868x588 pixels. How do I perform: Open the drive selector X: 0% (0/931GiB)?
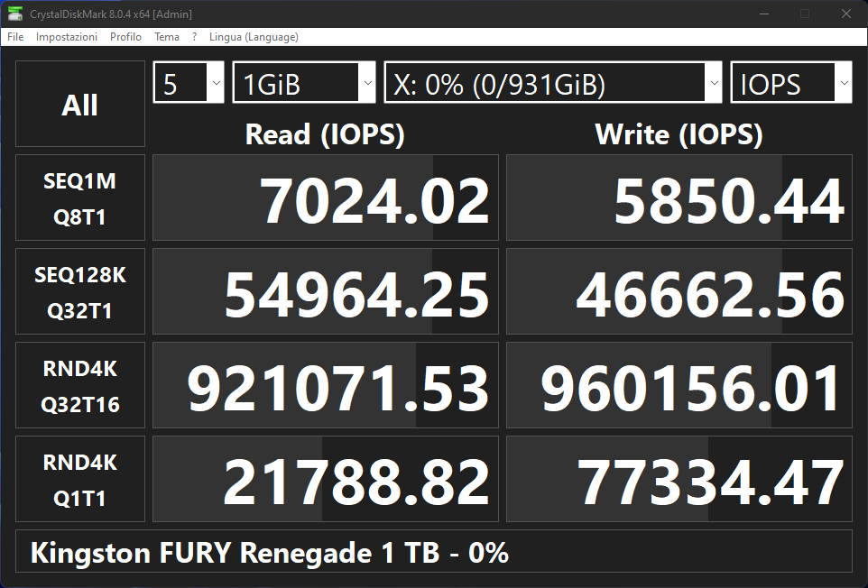point(553,82)
